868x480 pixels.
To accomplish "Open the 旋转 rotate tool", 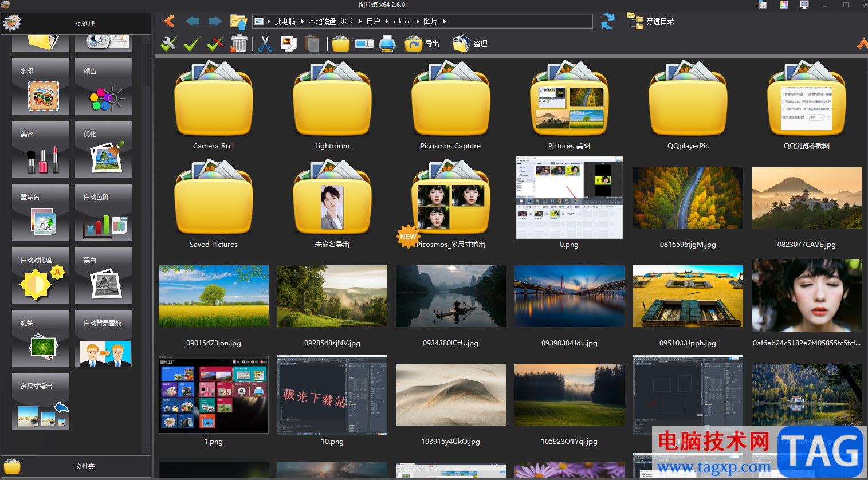I will [41, 339].
